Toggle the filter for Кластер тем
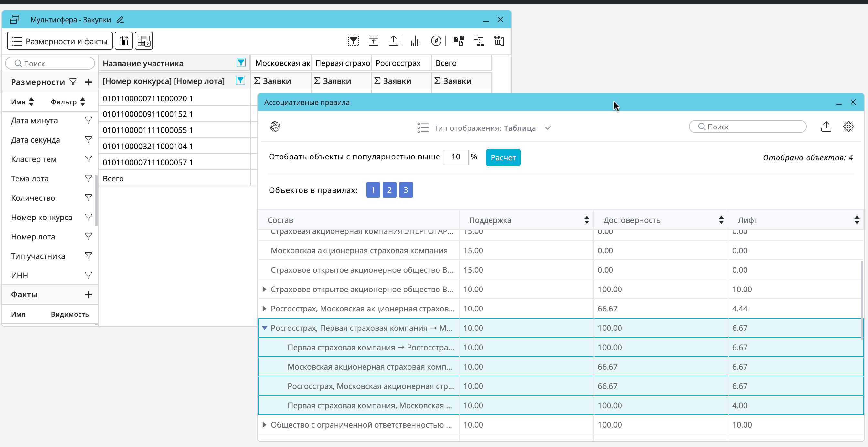The height and width of the screenshot is (447, 868). [x=88, y=159]
